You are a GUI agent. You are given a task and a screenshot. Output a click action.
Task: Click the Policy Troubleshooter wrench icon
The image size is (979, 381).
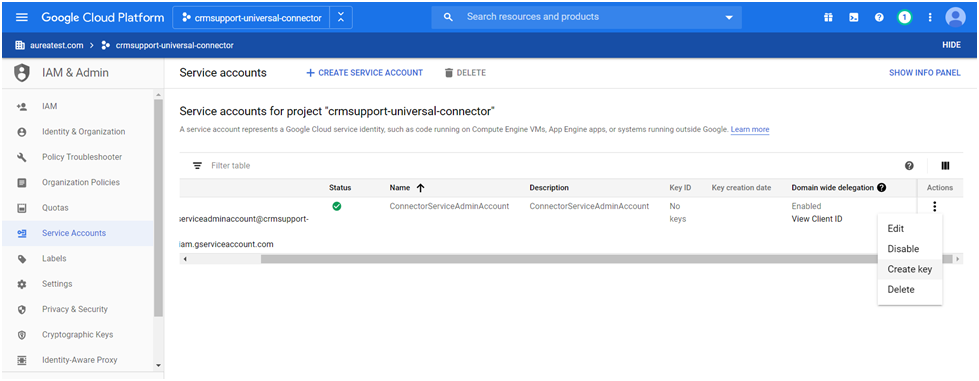tap(22, 157)
